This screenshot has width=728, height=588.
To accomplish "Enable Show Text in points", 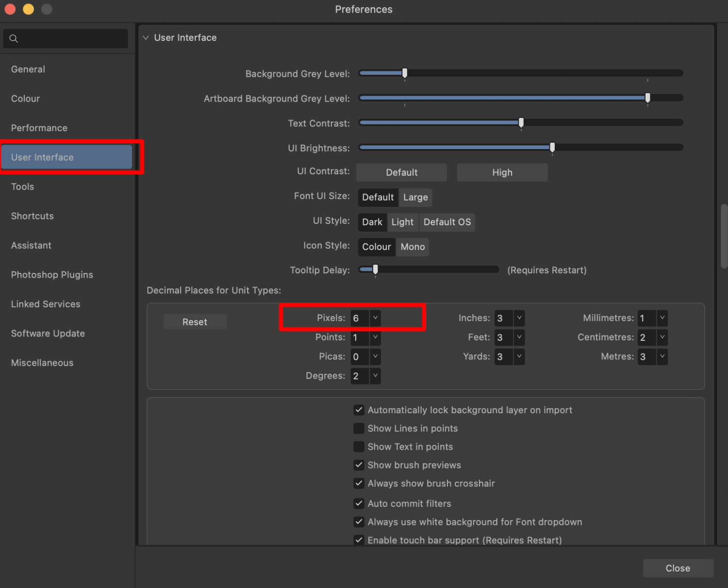I will pos(359,447).
